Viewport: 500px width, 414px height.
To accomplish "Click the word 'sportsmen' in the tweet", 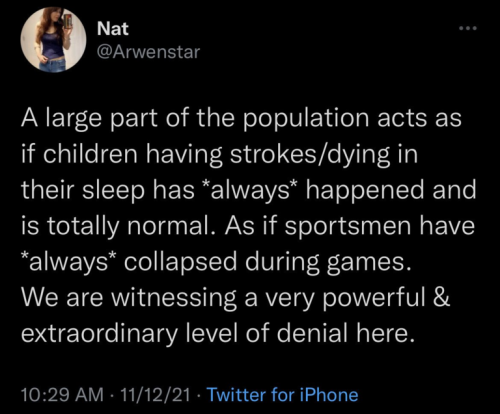I will tap(349, 227).
